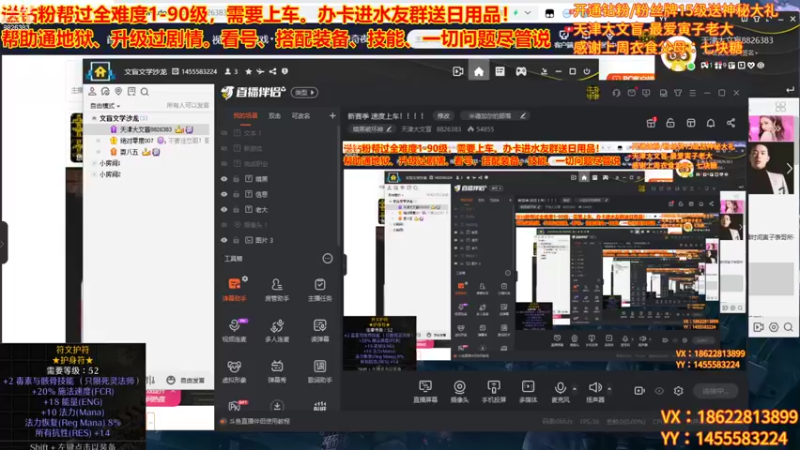Switch to the second scene tab
Screen dimensions: 800x450
click(274, 116)
